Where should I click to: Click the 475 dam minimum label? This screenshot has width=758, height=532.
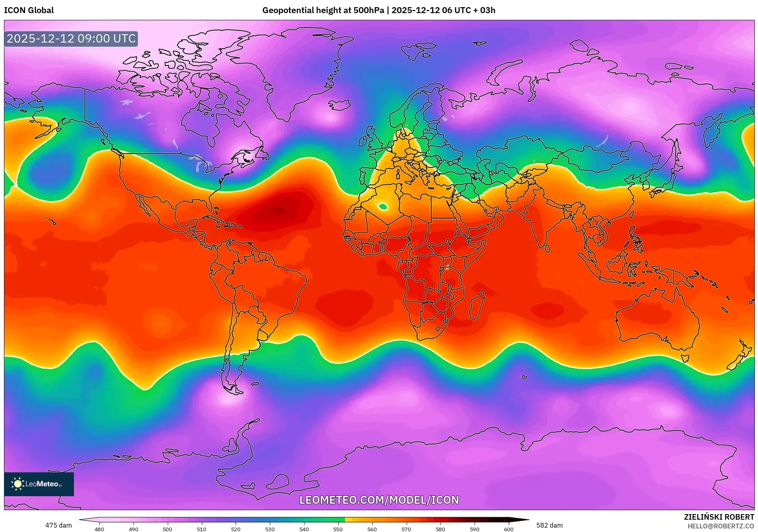[x=58, y=525]
